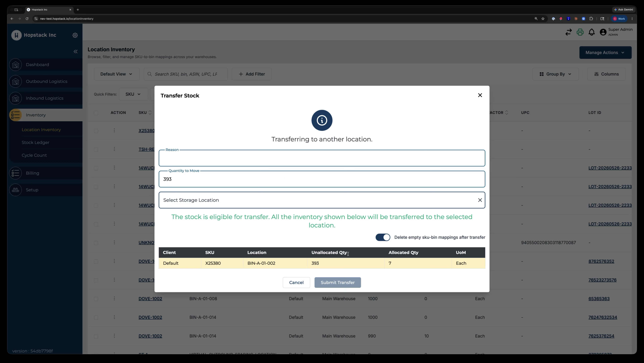Open lot link 7625376254
Screen dimensions: 644x363
click(601, 336)
